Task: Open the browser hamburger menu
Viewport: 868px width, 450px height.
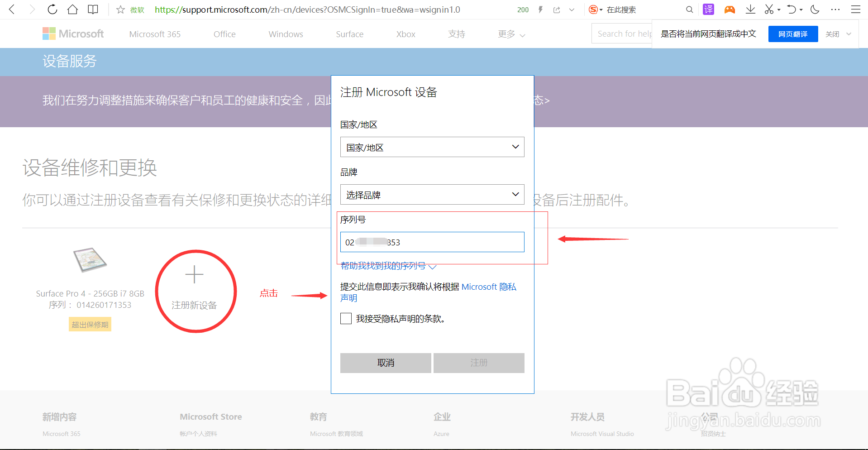Action: pyautogui.click(x=855, y=10)
